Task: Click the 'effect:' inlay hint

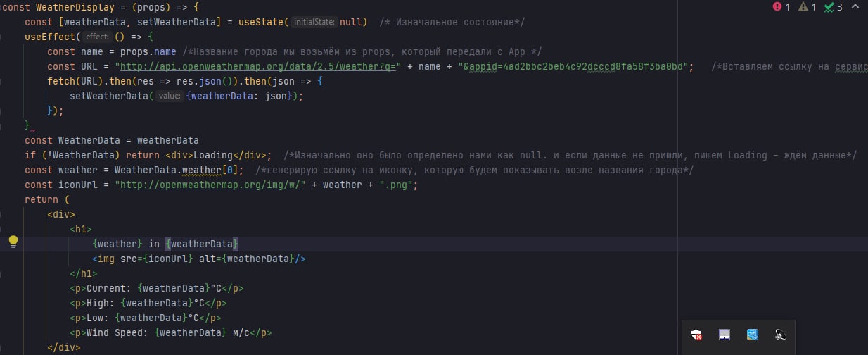Action: (x=98, y=37)
